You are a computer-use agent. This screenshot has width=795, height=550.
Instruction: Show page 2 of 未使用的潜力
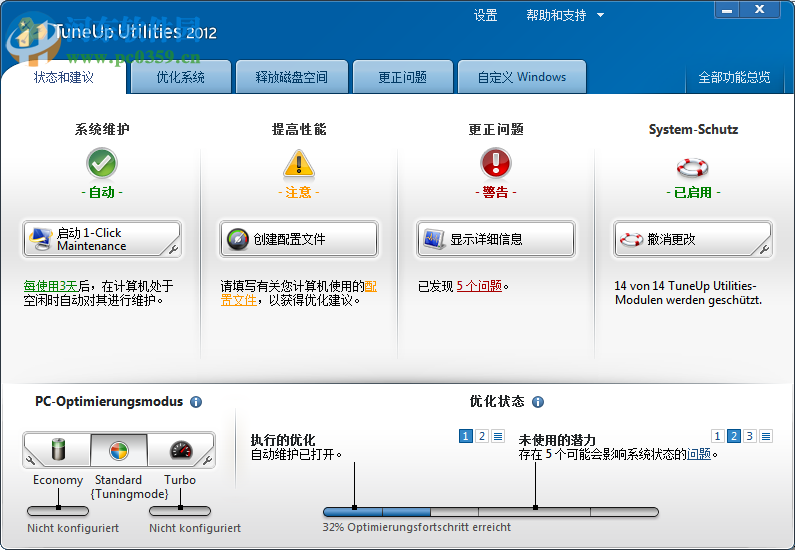[734, 436]
